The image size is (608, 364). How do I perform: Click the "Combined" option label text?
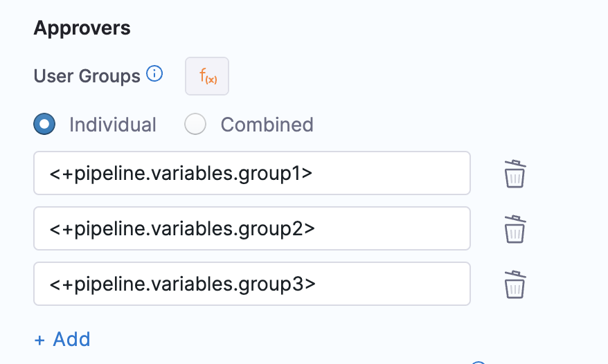coord(267,125)
